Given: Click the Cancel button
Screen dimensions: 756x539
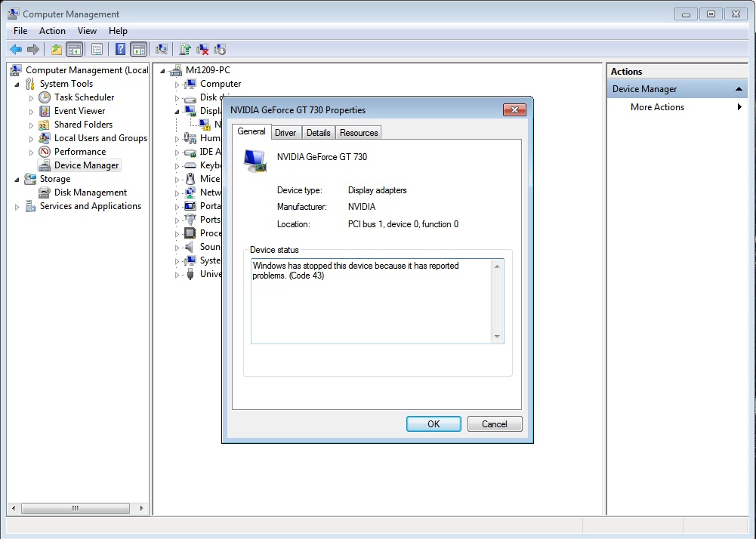Looking at the screenshot, I should click(495, 423).
